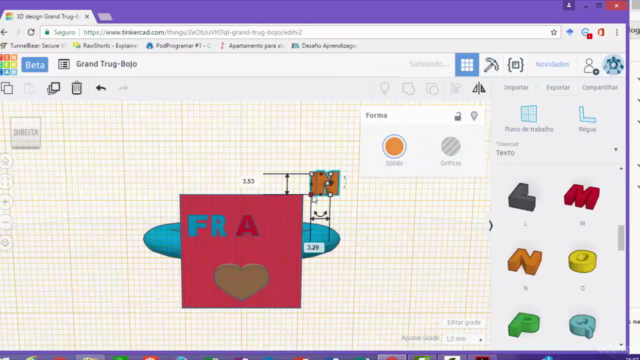This screenshot has width=640, height=360.
Task: Click the Home view icon
Action: [6, 162]
